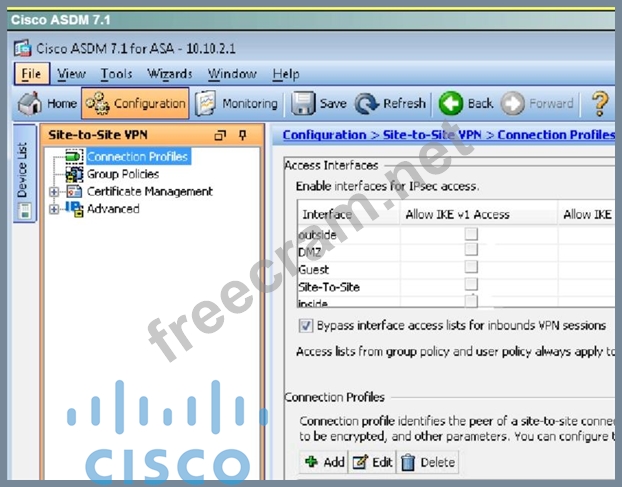Select Group Policies in tree

124,174
